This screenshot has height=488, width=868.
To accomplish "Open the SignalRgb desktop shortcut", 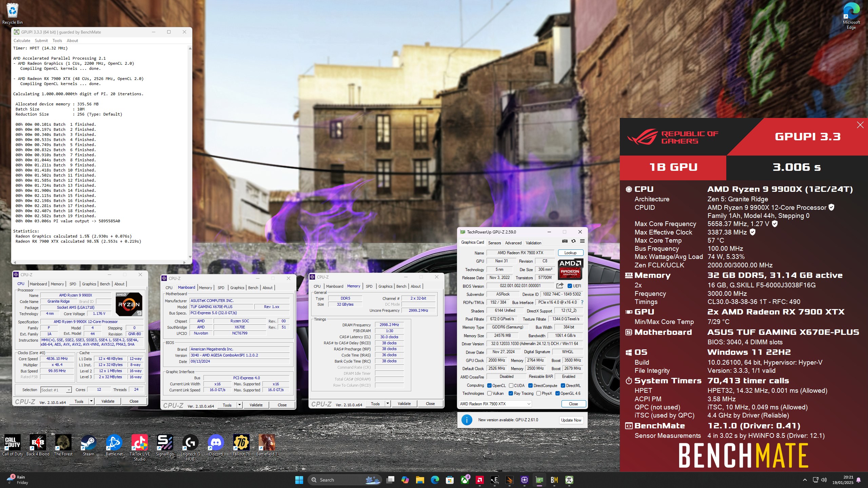I will coord(165,445).
